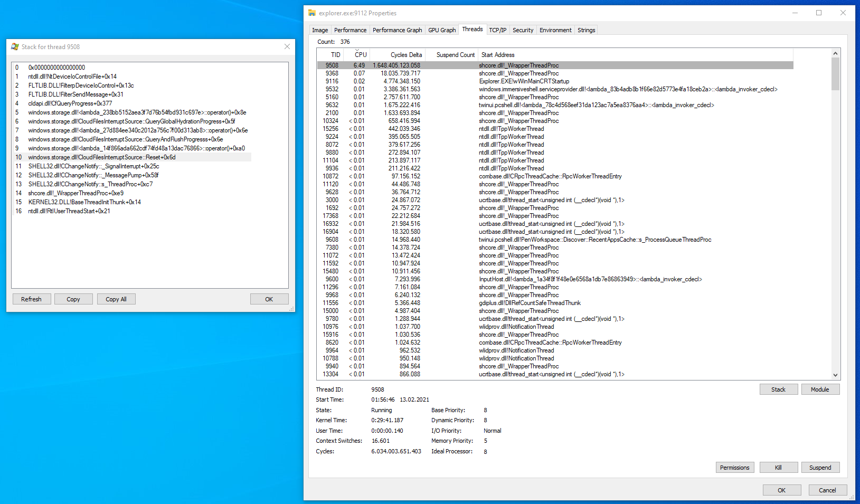Viewport: 860px width, 504px height.
Task: Click the Module button
Action: 820,389
